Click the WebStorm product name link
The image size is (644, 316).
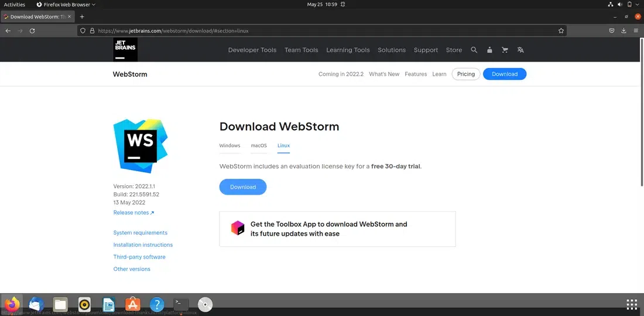click(130, 74)
